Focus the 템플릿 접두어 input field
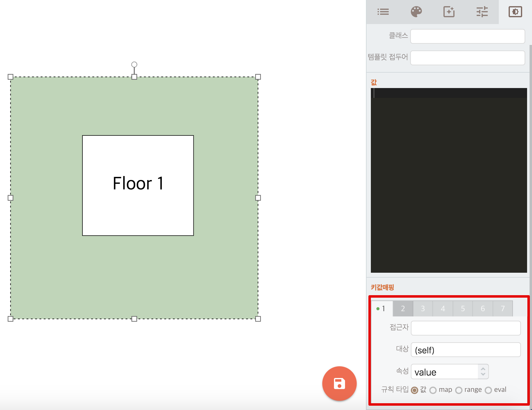532x410 pixels. (x=468, y=58)
